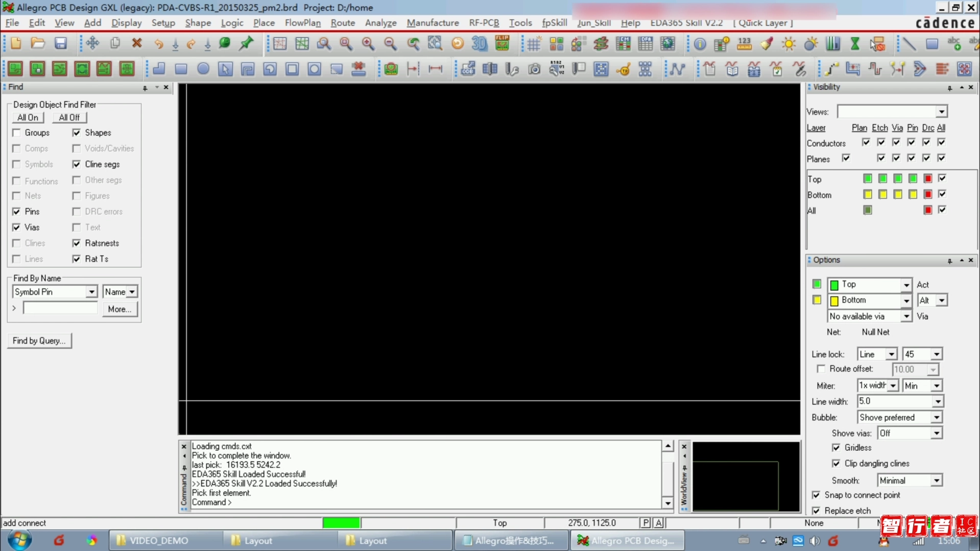The image size is (980, 551).
Task: Click the Flip design icon
Action: pyautogui.click(x=503, y=43)
